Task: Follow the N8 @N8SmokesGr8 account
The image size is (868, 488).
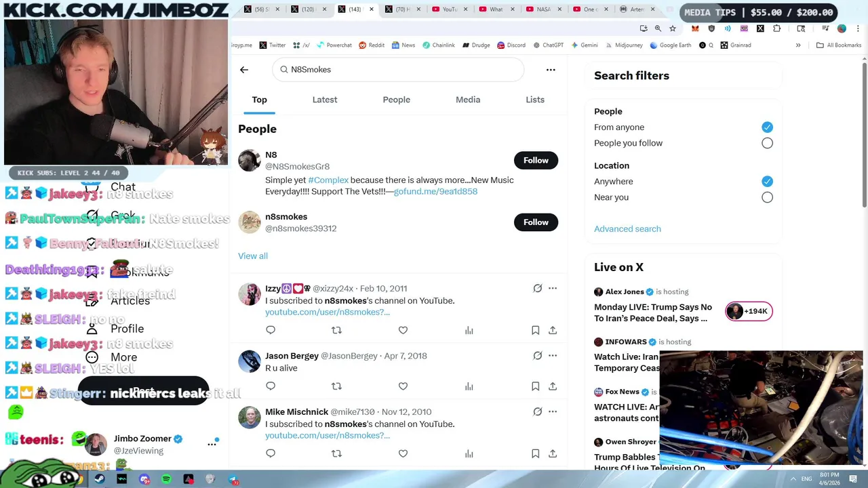Action: [x=536, y=161]
